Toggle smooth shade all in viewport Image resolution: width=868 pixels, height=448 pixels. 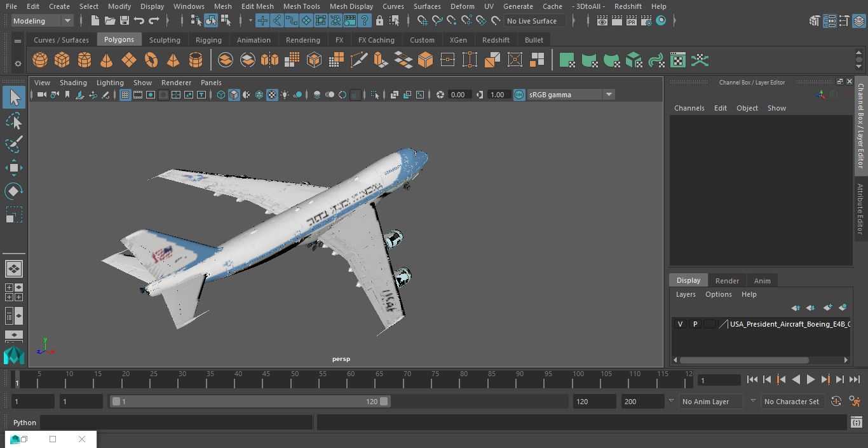pos(234,95)
